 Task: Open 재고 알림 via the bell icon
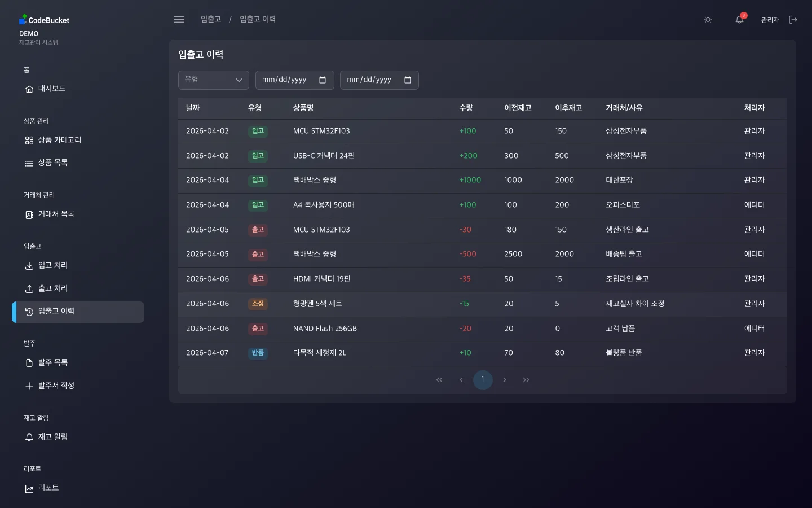29,437
